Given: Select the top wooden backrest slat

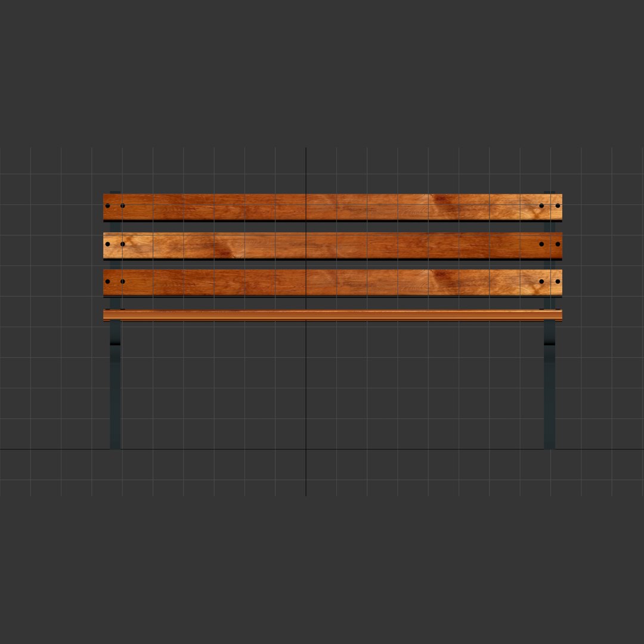Looking at the screenshot, I should coord(333,207).
